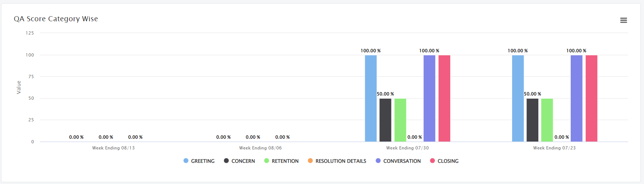Click the orange RESOLUTION DETAILS legend dot
Image resolution: width=644 pixels, height=184 pixels.
[x=310, y=161]
